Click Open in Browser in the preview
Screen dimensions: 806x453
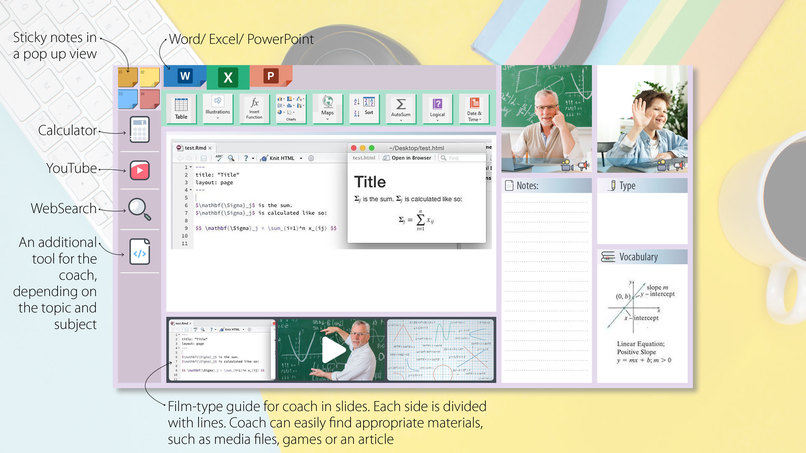coord(407,158)
